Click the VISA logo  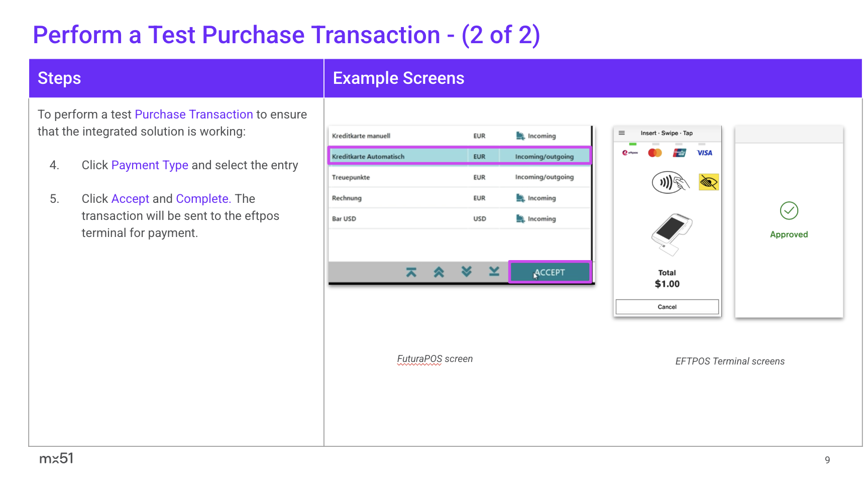[x=704, y=153]
